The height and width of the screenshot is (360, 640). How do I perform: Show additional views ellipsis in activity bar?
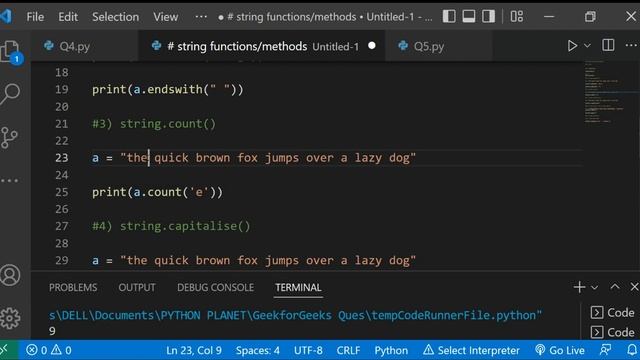coord(9,180)
